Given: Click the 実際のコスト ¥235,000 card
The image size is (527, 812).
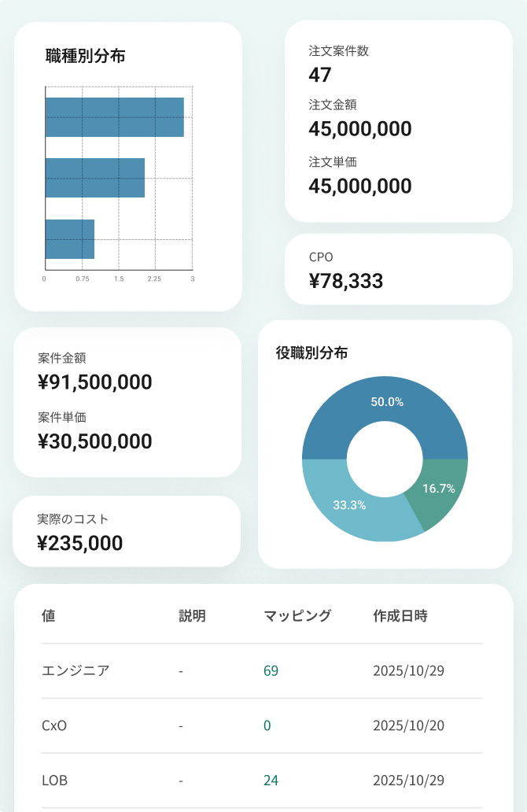Looking at the screenshot, I should coord(127,531).
